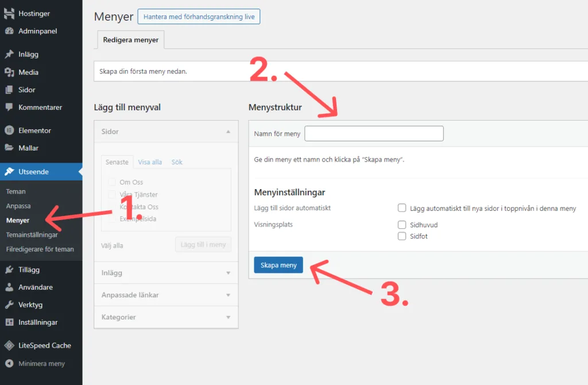Open Mallar folder icon
Viewport: 588px width, 385px height.
pyautogui.click(x=9, y=148)
